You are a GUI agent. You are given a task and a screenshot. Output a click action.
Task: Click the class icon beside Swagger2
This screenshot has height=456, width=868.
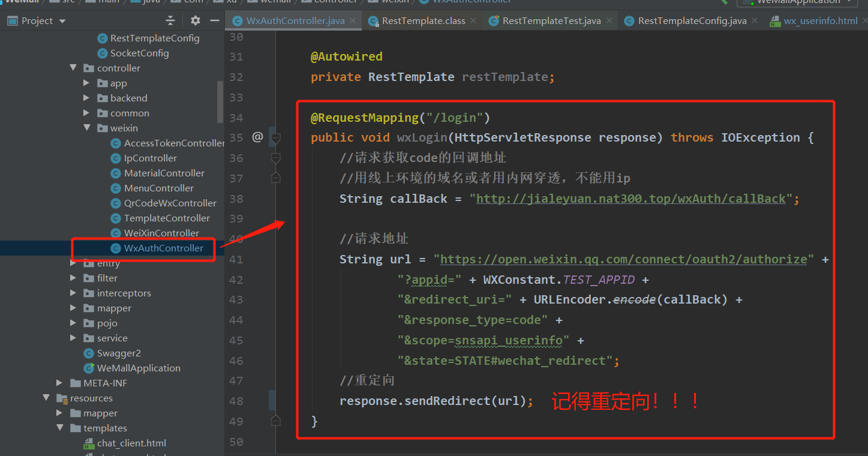pos(88,353)
